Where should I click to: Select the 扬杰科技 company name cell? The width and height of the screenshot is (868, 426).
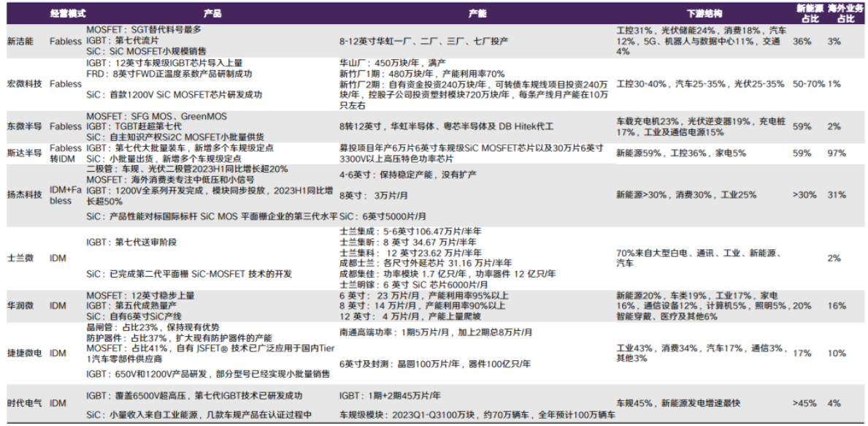(24, 195)
